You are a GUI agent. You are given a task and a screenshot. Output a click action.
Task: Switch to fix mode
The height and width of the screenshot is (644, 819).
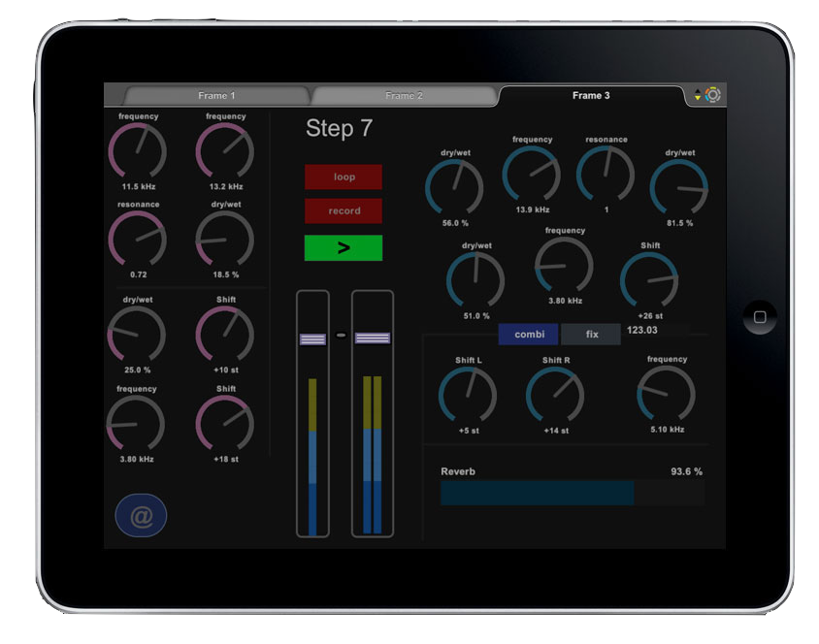(591, 335)
